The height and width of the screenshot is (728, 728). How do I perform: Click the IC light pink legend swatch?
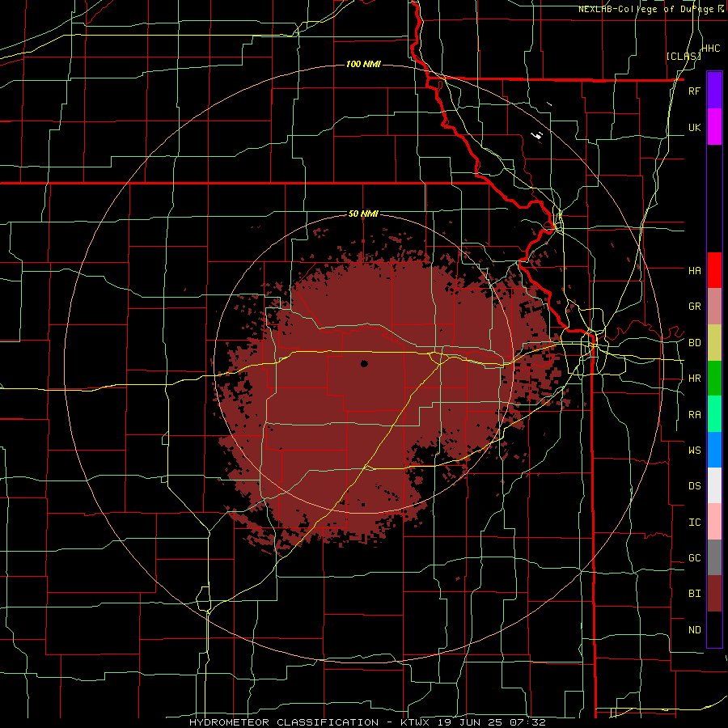pyautogui.click(x=714, y=522)
